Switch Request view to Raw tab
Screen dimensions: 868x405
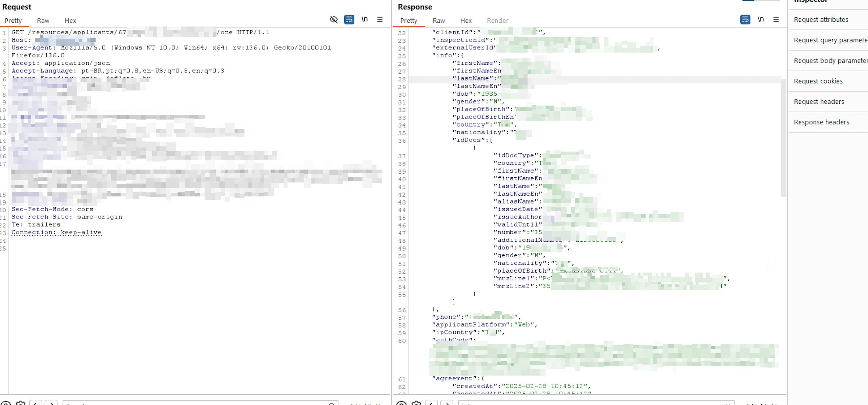(43, 21)
